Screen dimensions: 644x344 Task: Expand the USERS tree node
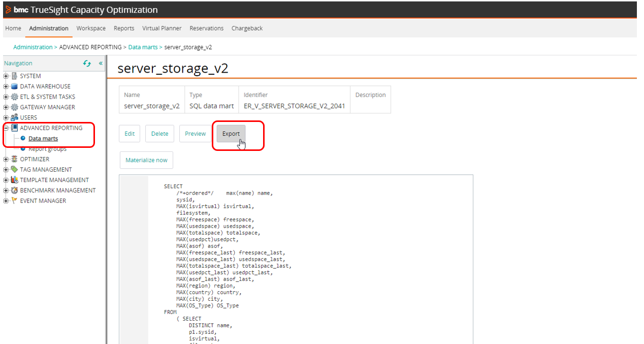pyautogui.click(x=6, y=118)
